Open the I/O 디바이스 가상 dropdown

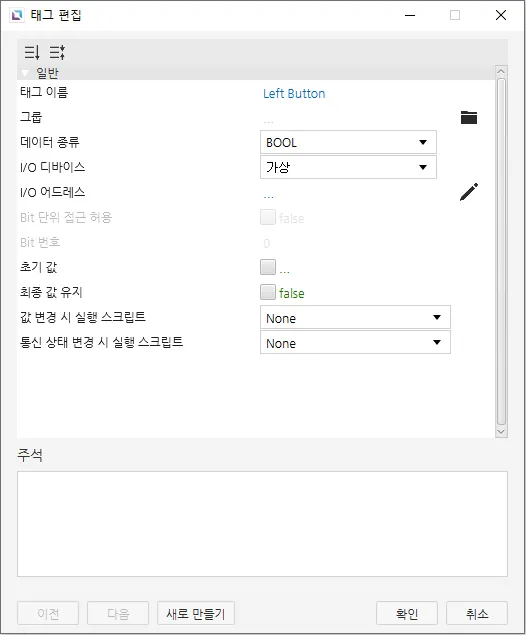tap(348, 167)
